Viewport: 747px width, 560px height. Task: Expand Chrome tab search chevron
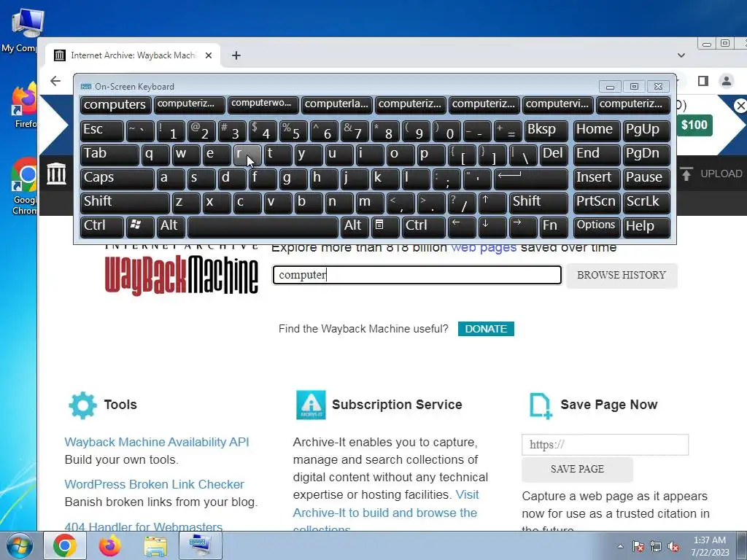[x=681, y=55]
